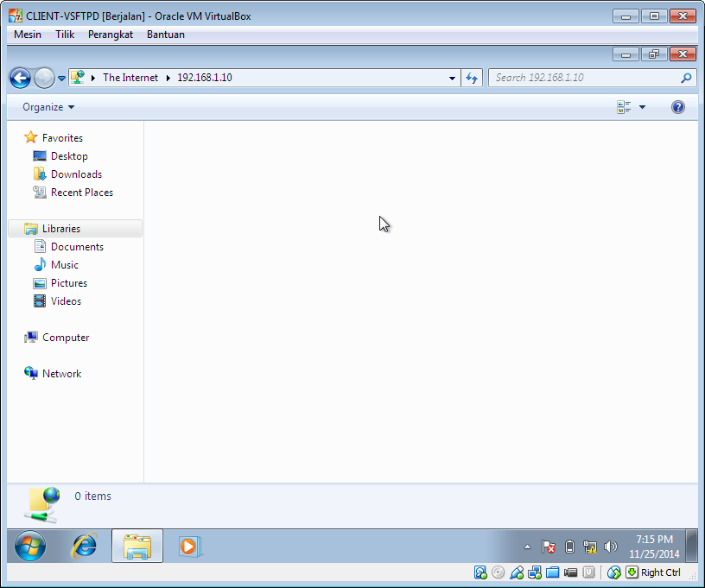This screenshot has width=705, height=588.
Task: Launch Windows Media Player from taskbar
Action: coord(190,547)
